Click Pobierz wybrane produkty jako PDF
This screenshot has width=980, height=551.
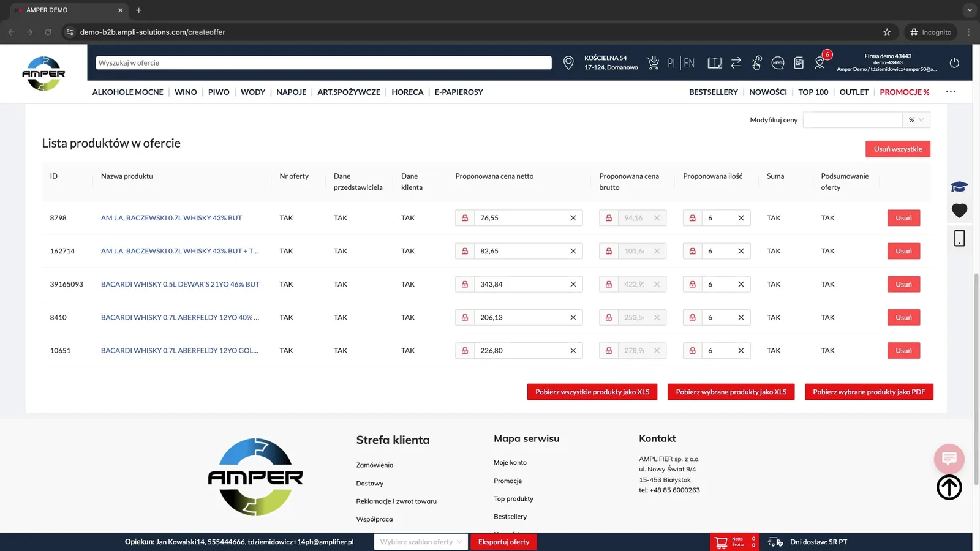pos(869,392)
